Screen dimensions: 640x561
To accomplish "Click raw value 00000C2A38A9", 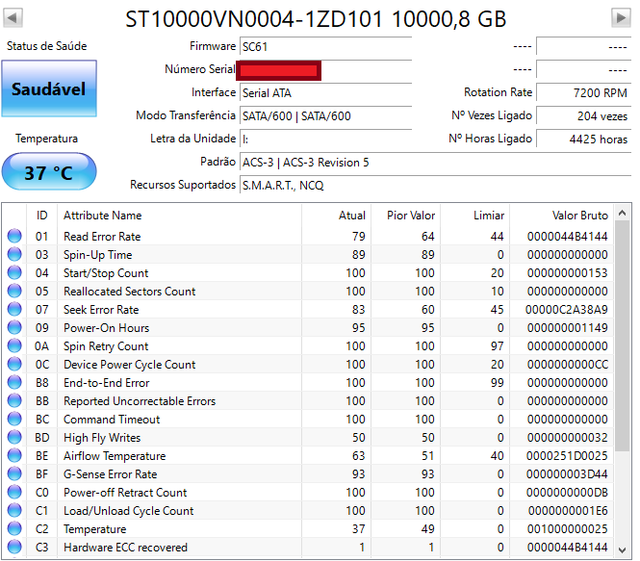I will (567, 309).
